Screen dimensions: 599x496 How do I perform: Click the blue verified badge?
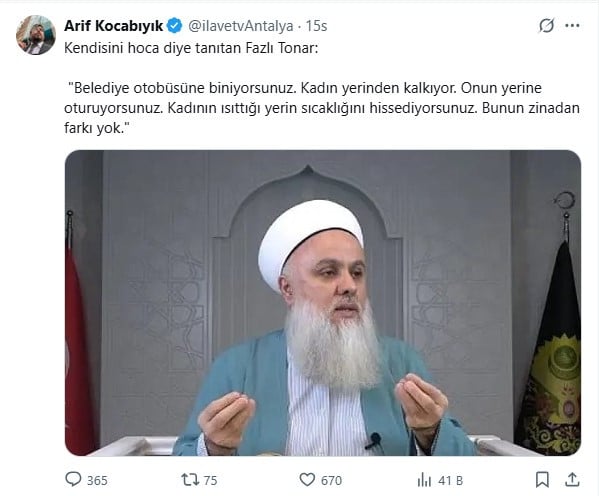click(x=175, y=26)
